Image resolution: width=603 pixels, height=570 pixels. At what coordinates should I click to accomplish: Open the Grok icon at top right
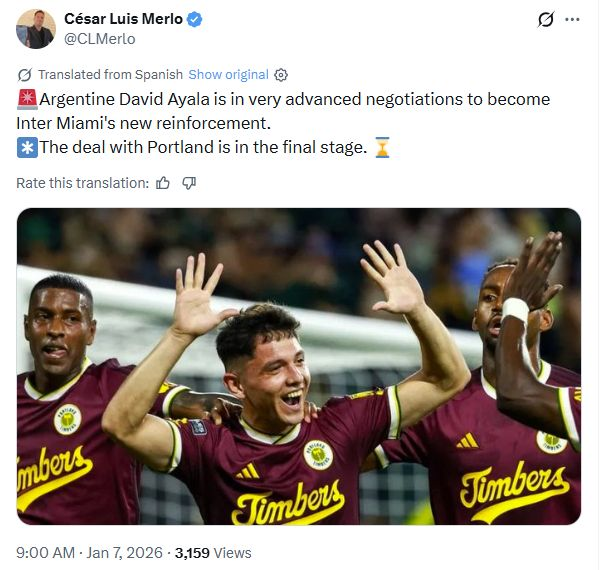[x=546, y=20]
